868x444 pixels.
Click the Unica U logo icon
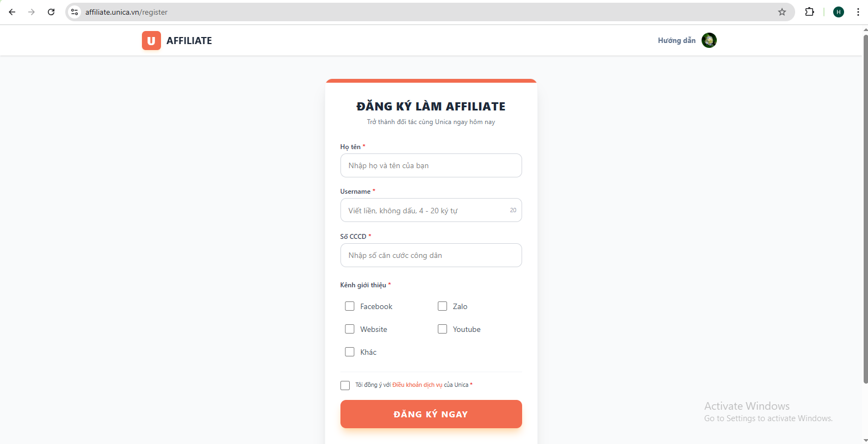(151, 41)
